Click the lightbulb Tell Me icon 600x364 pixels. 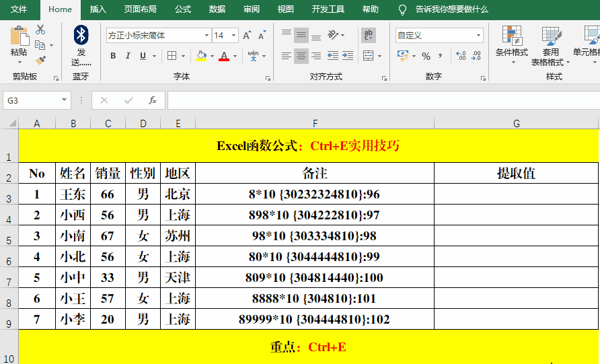(x=402, y=9)
